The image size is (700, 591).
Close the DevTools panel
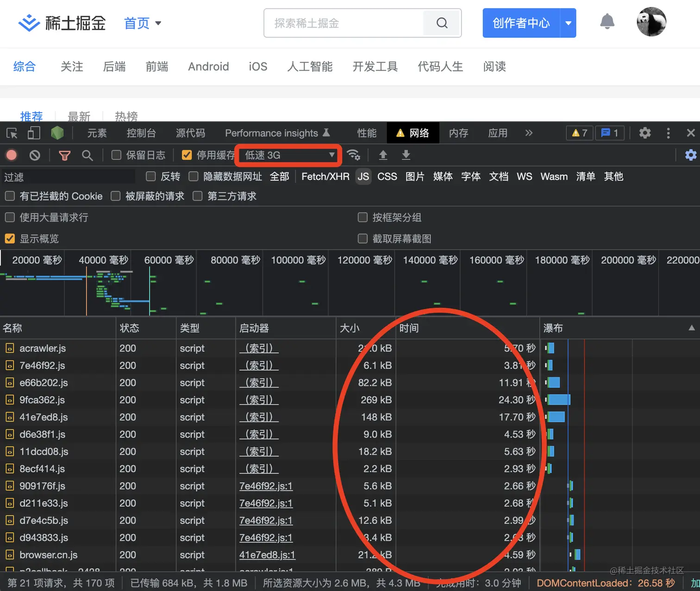(691, 133)
